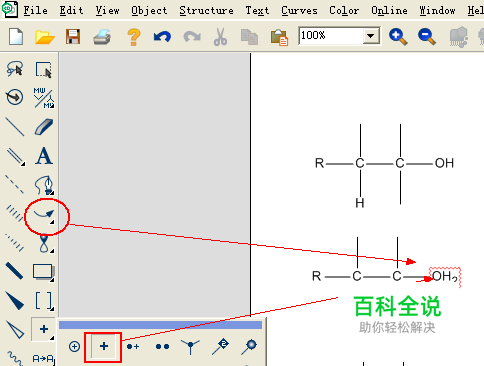Open the Curves menu
This screenshot has width=484, height=366.
[x=299, y=10]
